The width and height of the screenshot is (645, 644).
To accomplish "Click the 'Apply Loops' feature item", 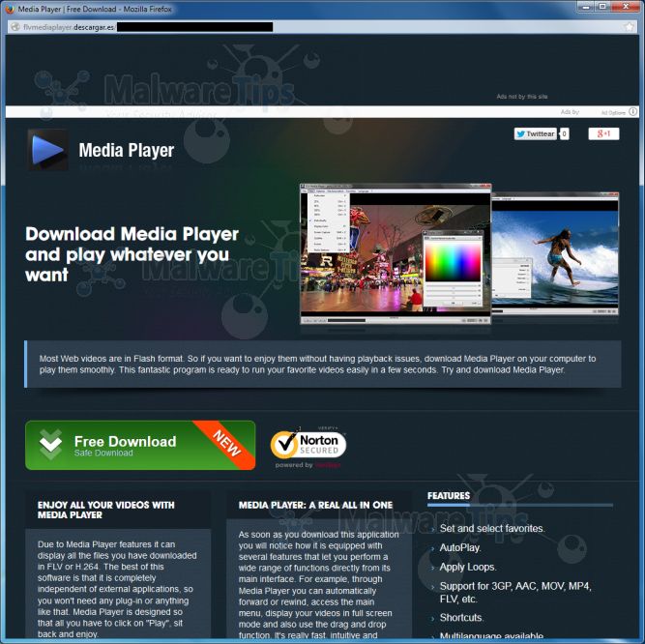I will pos(468,567).
